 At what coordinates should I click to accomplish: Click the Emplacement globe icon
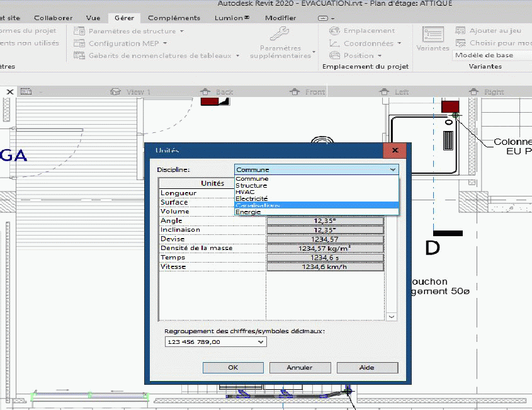point(334,31)
